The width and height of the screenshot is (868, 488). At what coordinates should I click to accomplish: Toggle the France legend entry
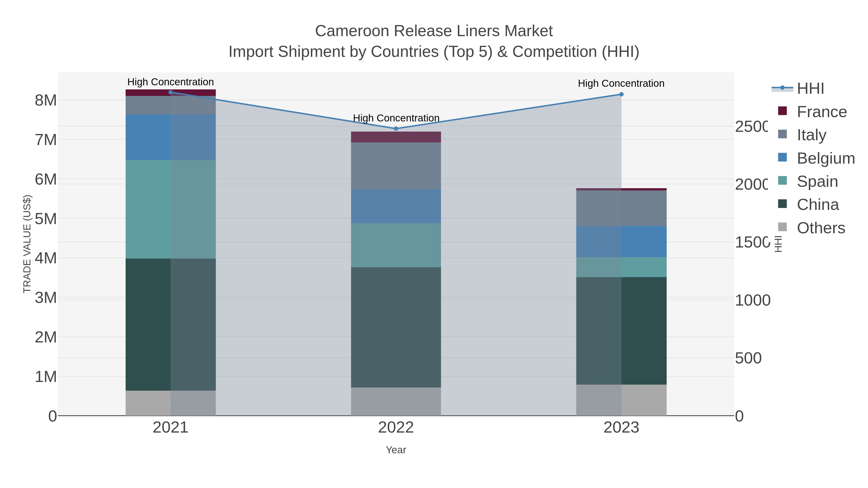[812, 112]
